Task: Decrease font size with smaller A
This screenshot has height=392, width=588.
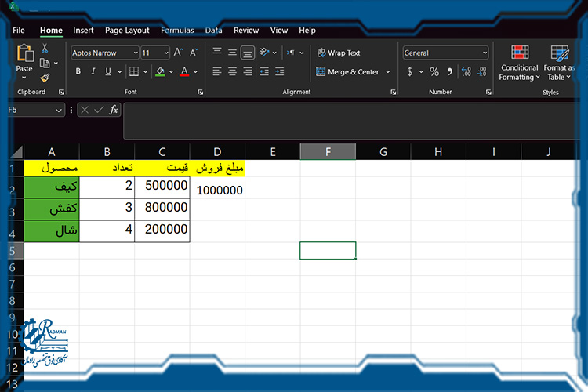Action: click(x=194, y=53)
